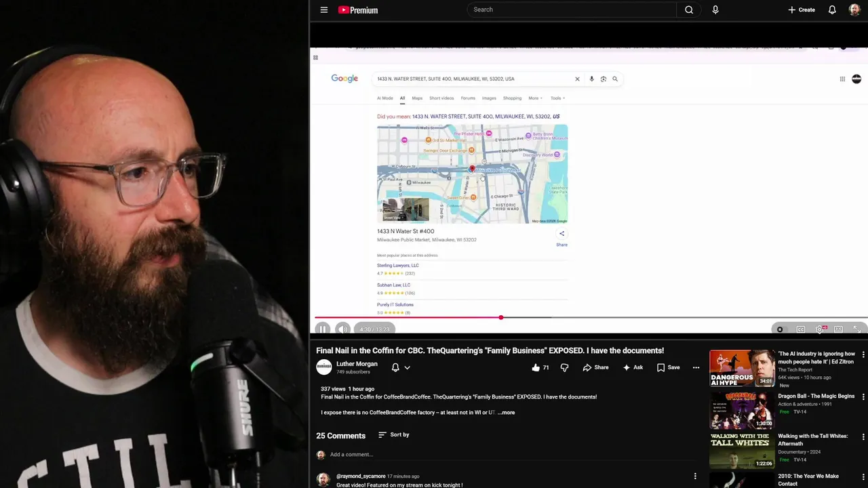
Task: Open Luther Morgan channel avatar
Action: (324, 367)
